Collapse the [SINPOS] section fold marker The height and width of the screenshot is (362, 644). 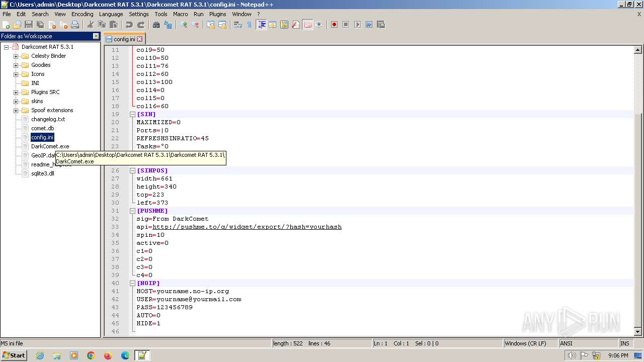[x=132, y=170]
